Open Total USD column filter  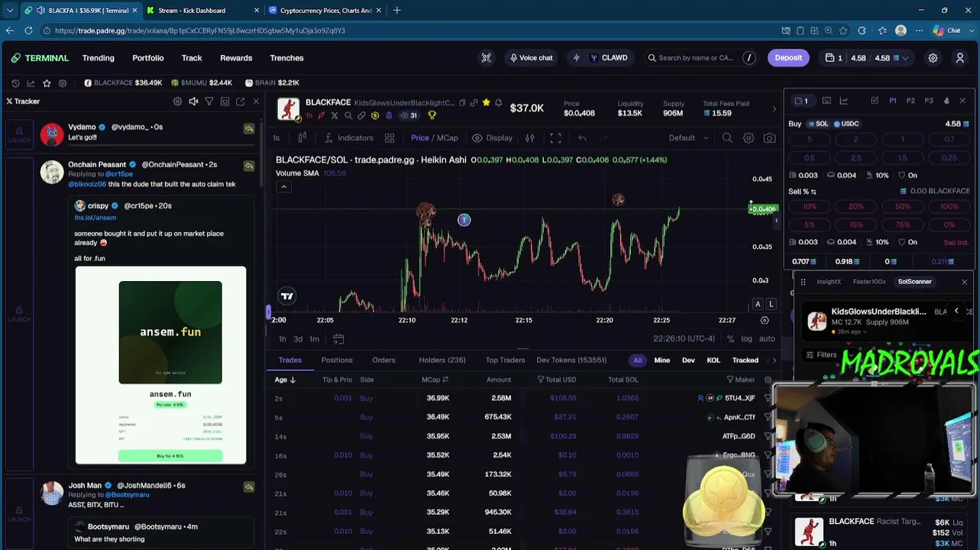541,380
